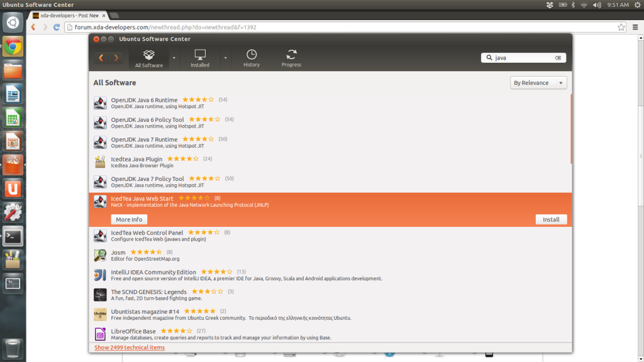Click the search field containing java
Image resolution: width=644 pixels, height=362 pixels.
(523, 58)
